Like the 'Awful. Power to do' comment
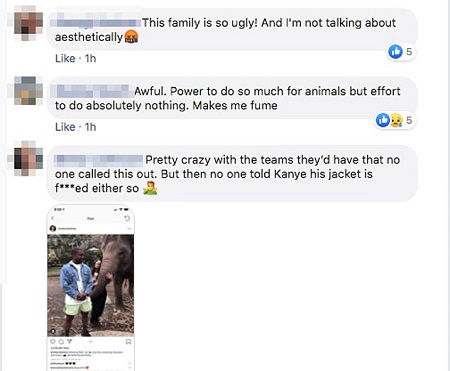This screenshot has height=371, width=450. coord(65,127)
